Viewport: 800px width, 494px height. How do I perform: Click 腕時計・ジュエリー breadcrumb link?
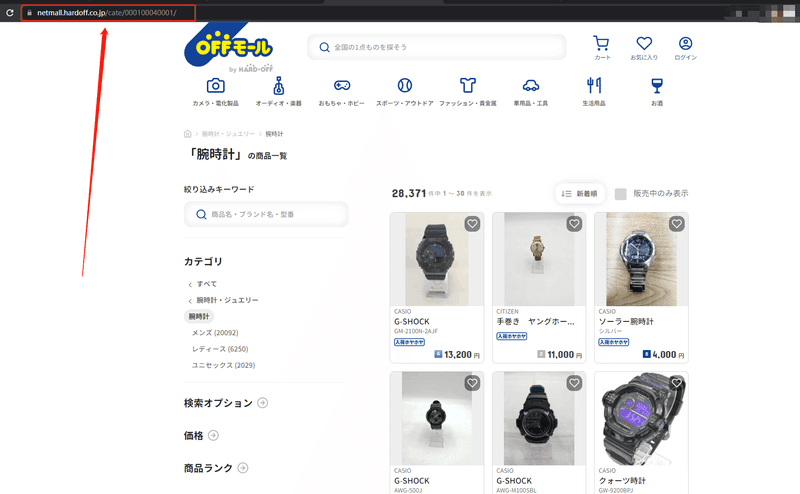[228, 134]
